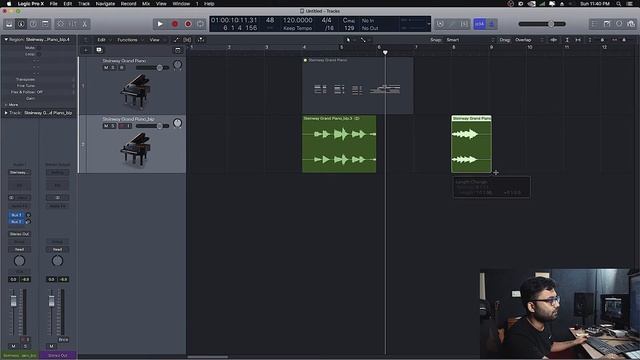This screenshot has width=640, height=360.
Task: Open the Functions menu in Tracks area
Action: 129,40
